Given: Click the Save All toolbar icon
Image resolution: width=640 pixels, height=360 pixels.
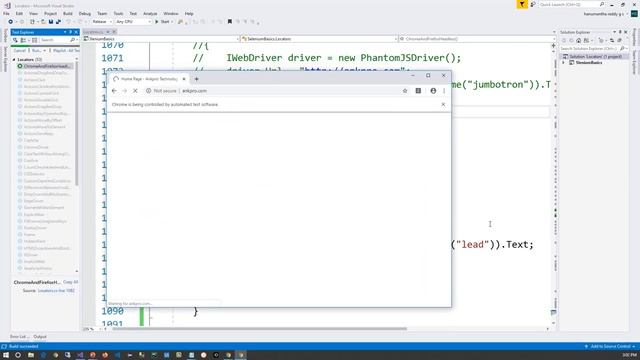Looking at the screenshot, I should point(58,22).
